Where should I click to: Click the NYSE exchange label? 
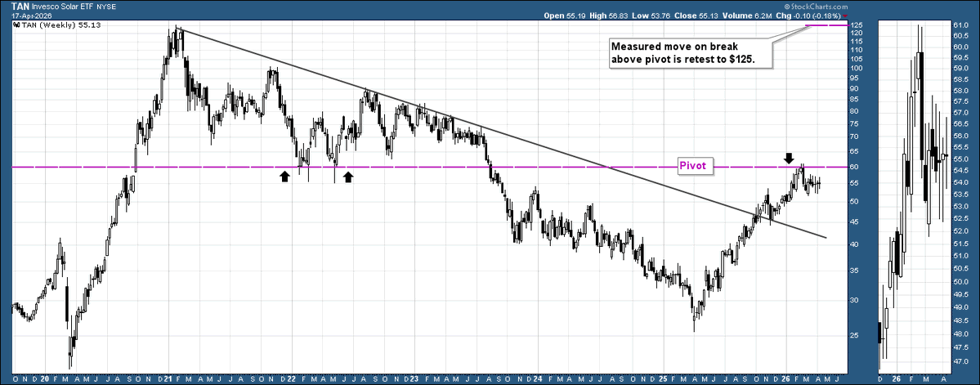click(106, 8)
